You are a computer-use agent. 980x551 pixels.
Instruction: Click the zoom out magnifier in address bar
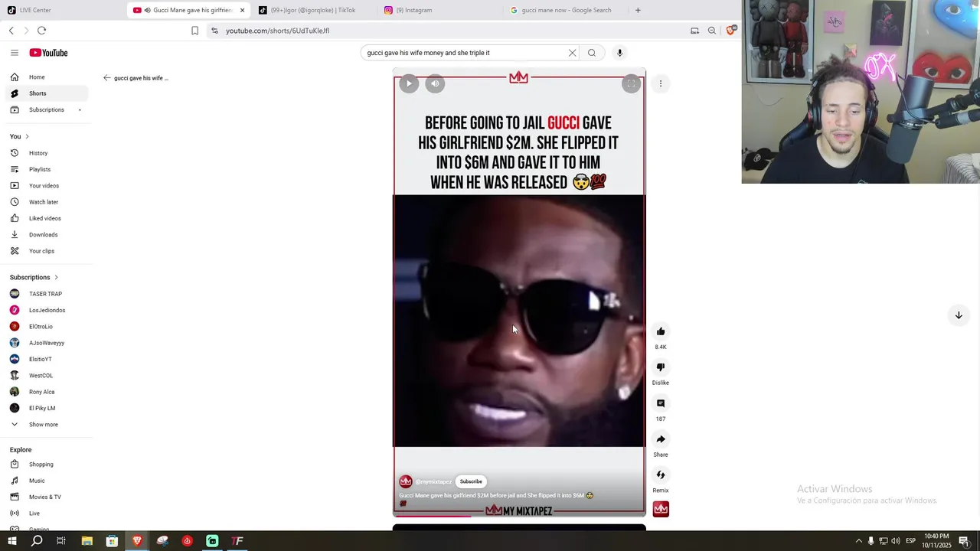(712, 31)
